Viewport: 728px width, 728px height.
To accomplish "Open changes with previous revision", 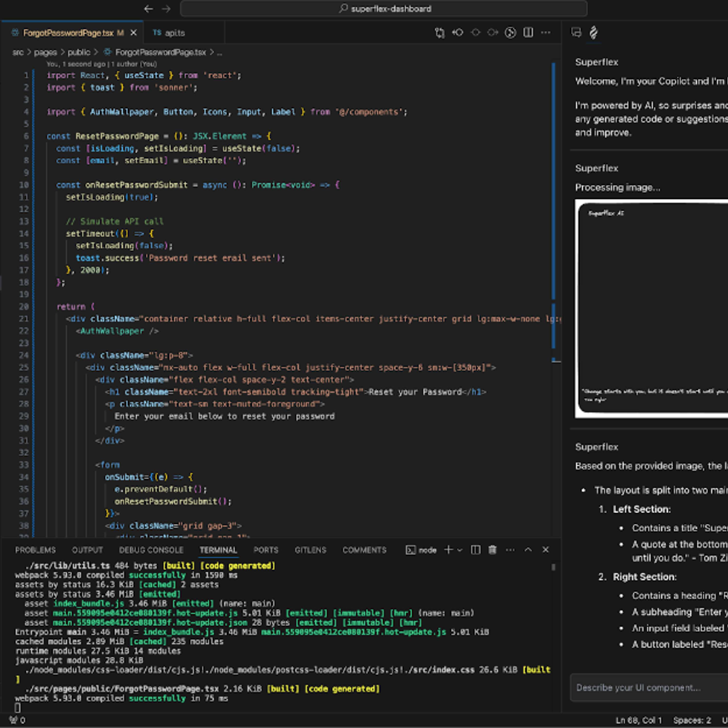I will [457, 33].
